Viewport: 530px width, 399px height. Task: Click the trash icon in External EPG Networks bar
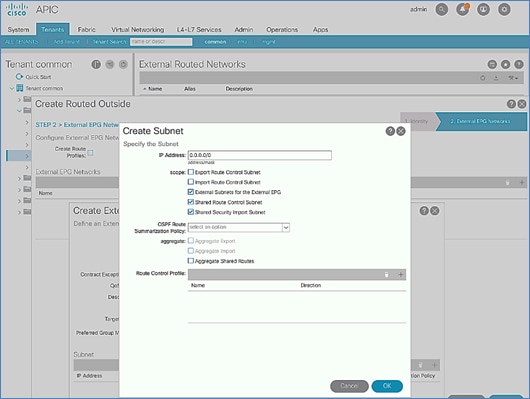pos(507,183)
